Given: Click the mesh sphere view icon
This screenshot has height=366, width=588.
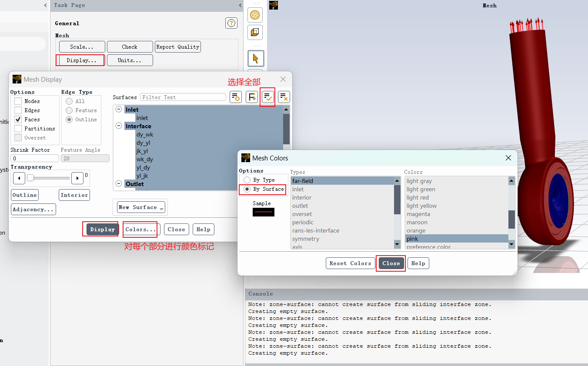Looking at the screenshot, I should [x=255, y=15].
